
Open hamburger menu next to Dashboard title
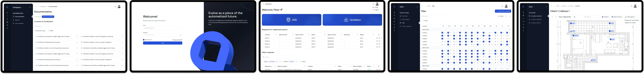263,4
